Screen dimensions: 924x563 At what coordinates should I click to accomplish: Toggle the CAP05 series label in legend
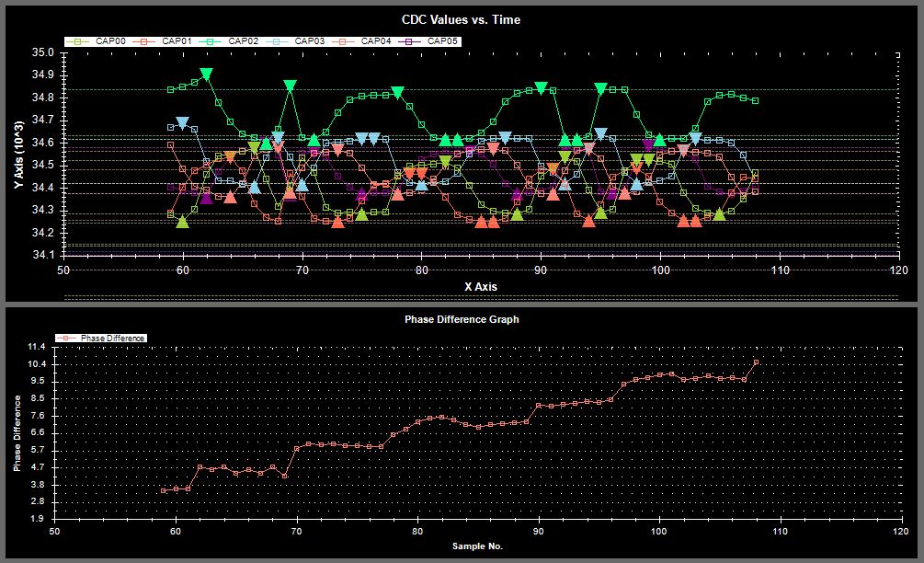point(443,41)
